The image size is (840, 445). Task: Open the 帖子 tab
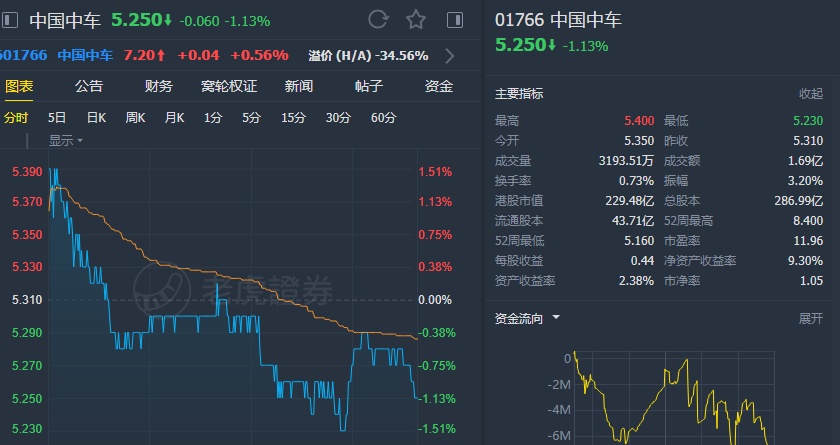pos(369,86)
